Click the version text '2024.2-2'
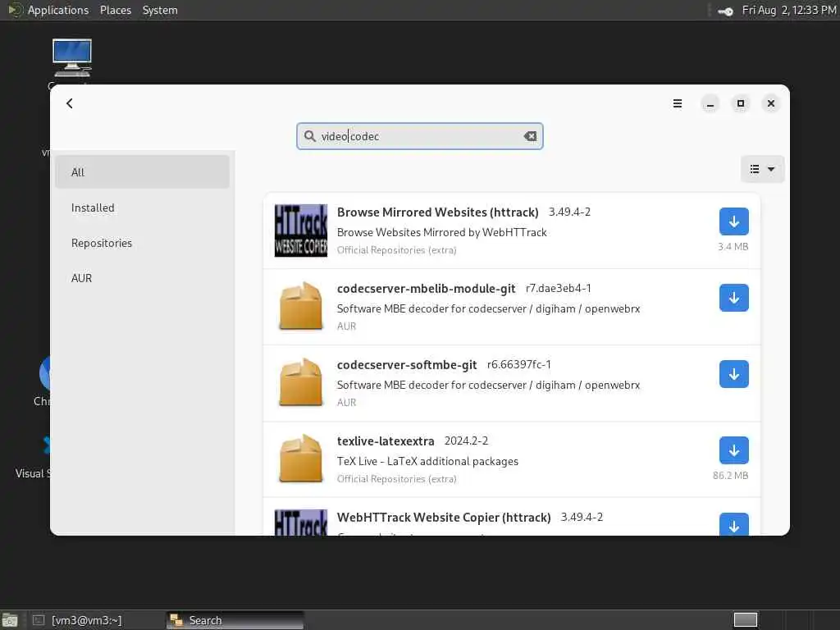The height and width of the screenshot is (630, 840). point(466,441)
